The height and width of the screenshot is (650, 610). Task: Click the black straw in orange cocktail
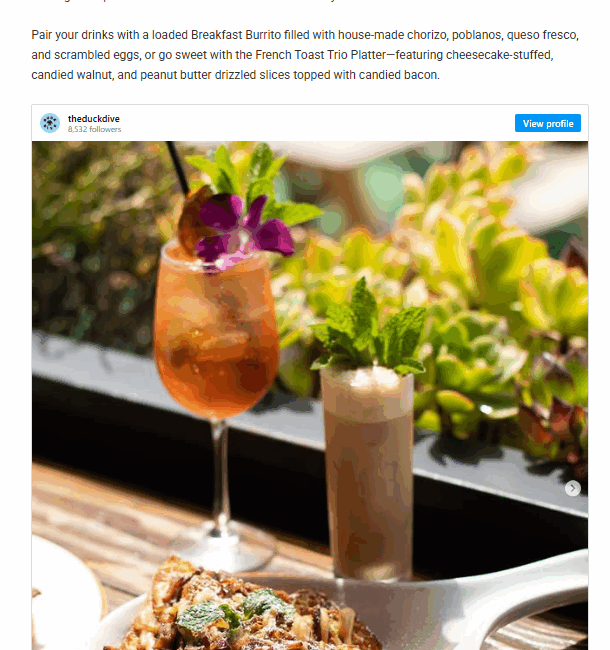178,168
